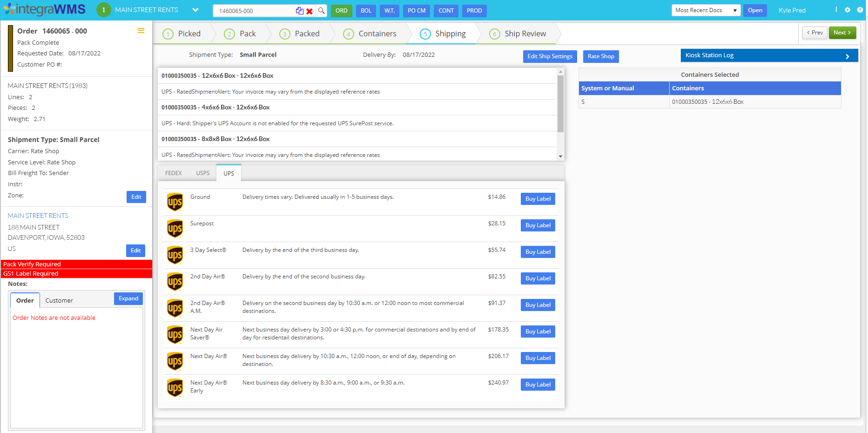Buy Label for Next Day Air Saver $178.35
The height and width of the screenshot is (433, 868).
tap(538, 332)
